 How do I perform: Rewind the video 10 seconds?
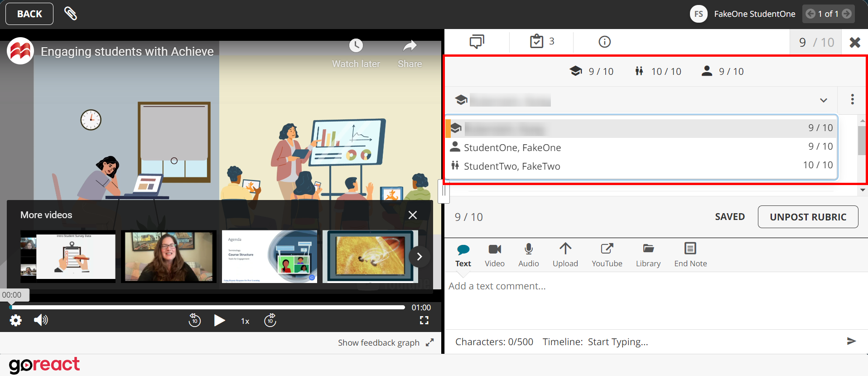coord(194,321)
